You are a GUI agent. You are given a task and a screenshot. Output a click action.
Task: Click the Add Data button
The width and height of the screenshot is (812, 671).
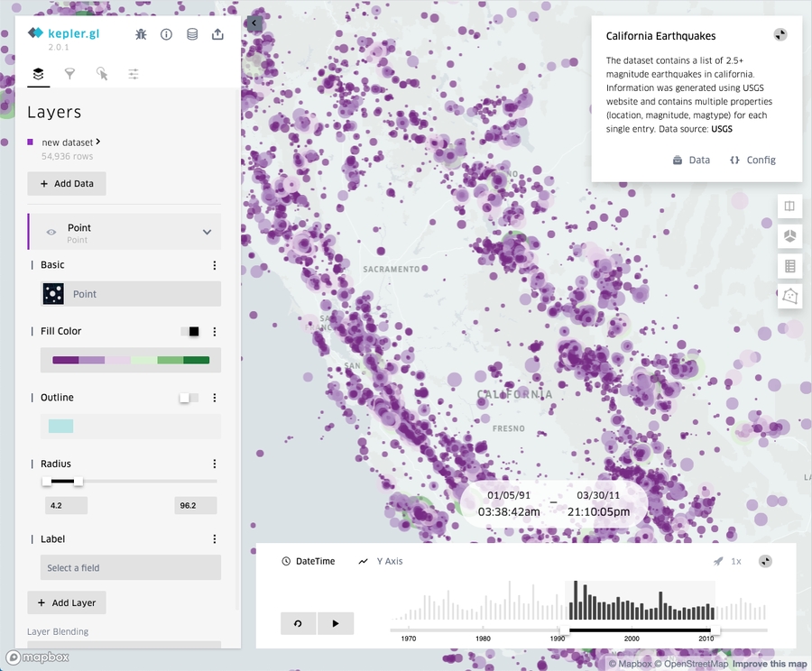pyautogui.click(x=67, y=184)
